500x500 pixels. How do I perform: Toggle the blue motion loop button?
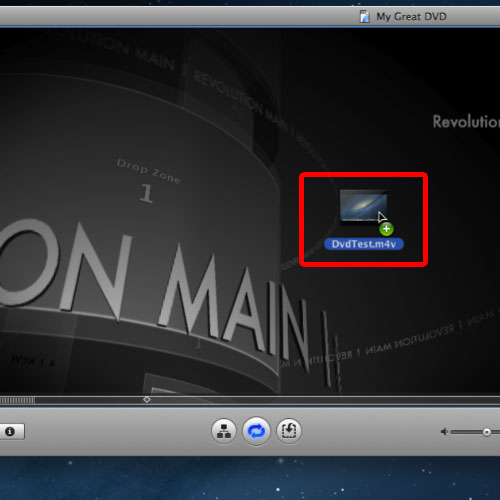[256, 431]
